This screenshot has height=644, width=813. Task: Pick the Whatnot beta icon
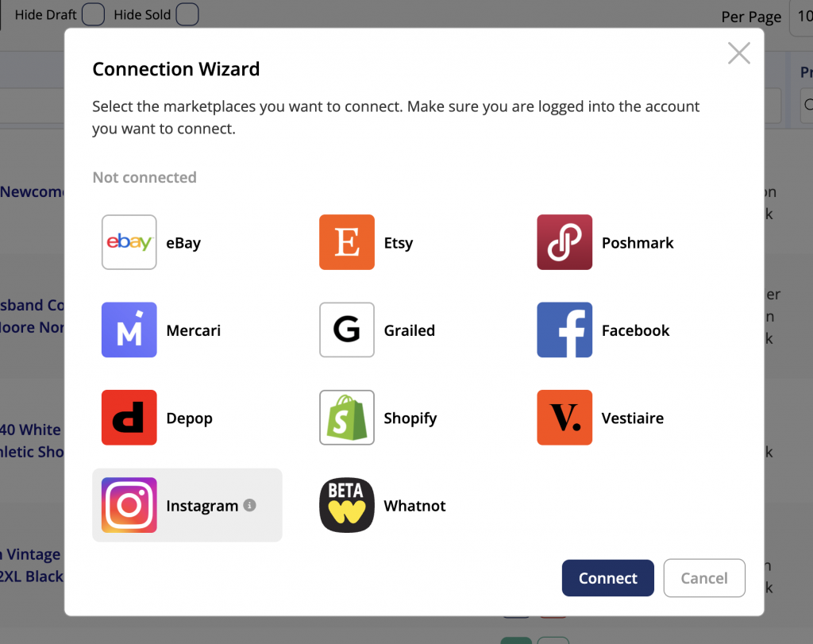347,505
